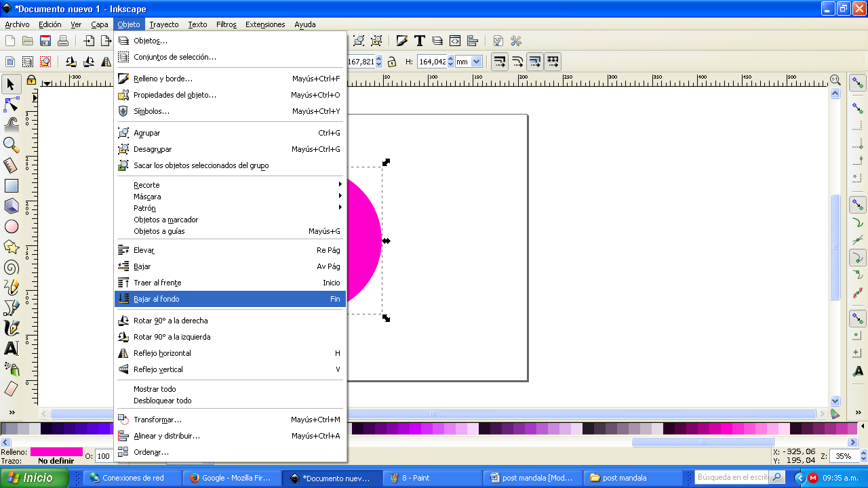Expand the Patrón submenu
Viewport: 868px width, 488px height.
(230, 208)
